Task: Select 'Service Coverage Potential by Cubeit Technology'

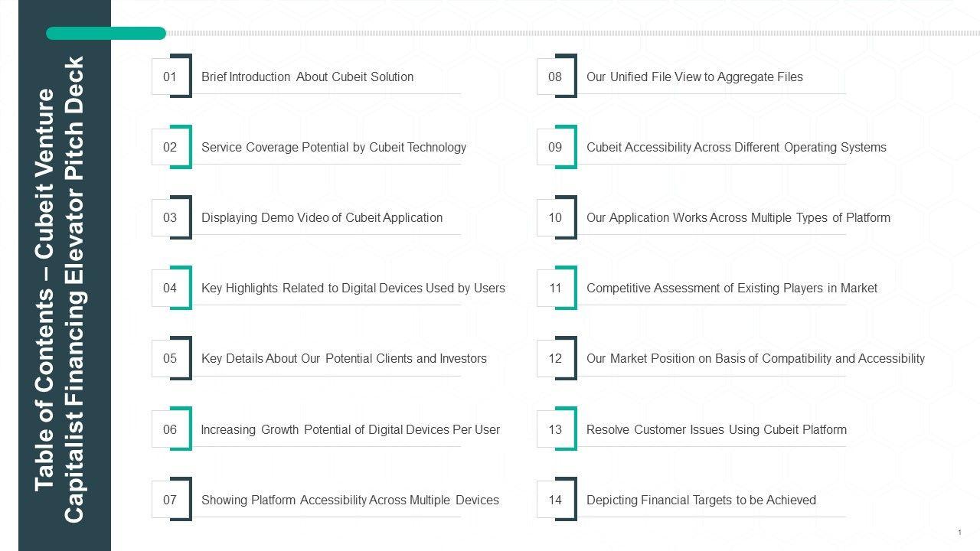Action: click(333, 147)
